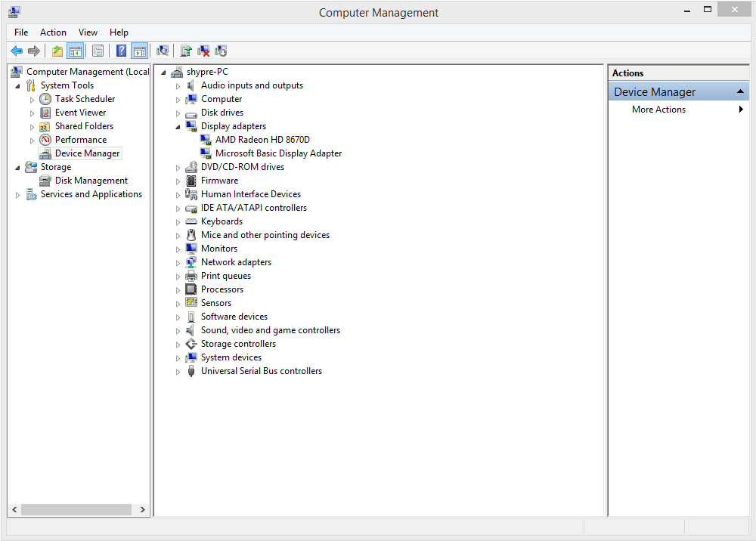This screenshot has width=756, height=541.
Task: Click Scan for hardware changes toolbar icon
Action: click(163, 51)
